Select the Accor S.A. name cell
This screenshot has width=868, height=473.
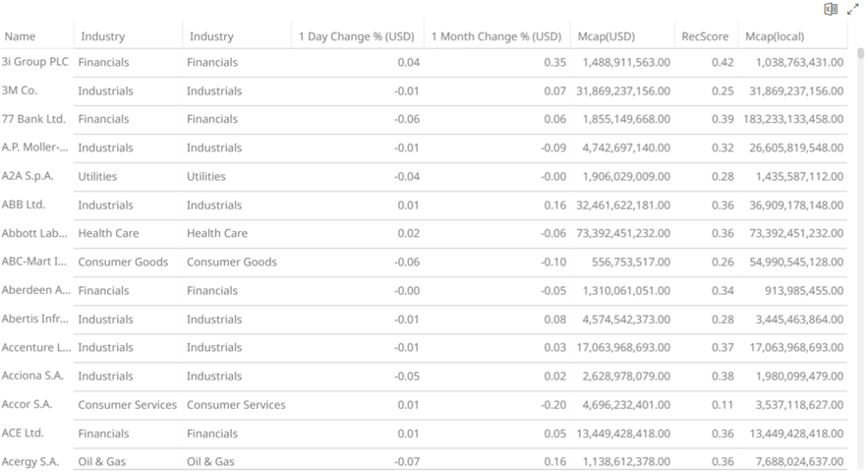(28, 404)
